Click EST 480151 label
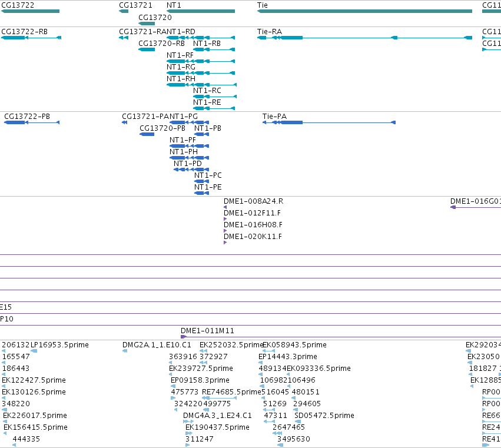The image size is (501, 448). [306, 392]
